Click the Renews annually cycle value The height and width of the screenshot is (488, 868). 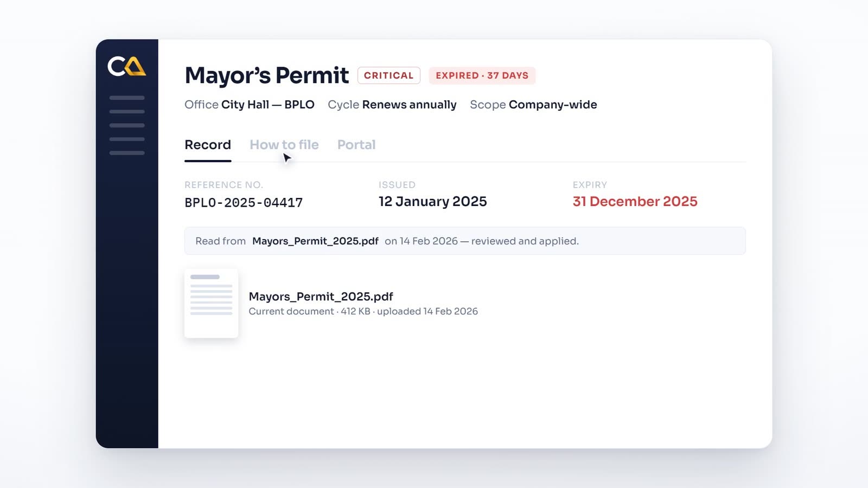point(410,105)
